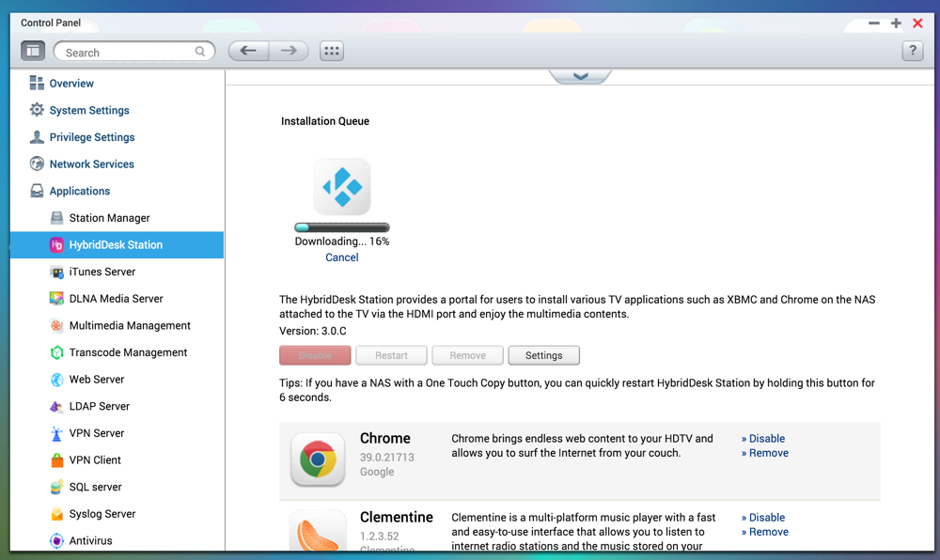940x560 pixels.
Task: Collapse the Applications section
Action: 80,191
